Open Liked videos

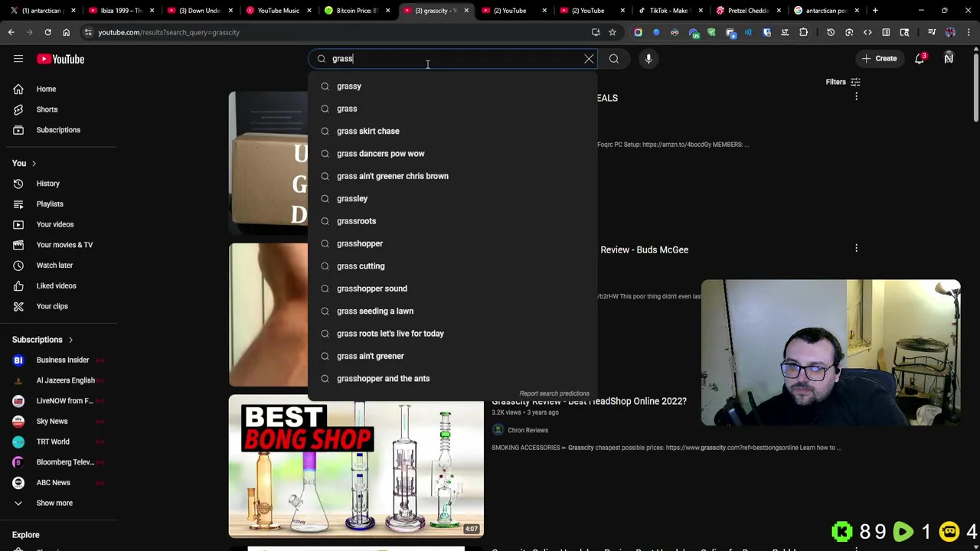(x=58, y=285)
